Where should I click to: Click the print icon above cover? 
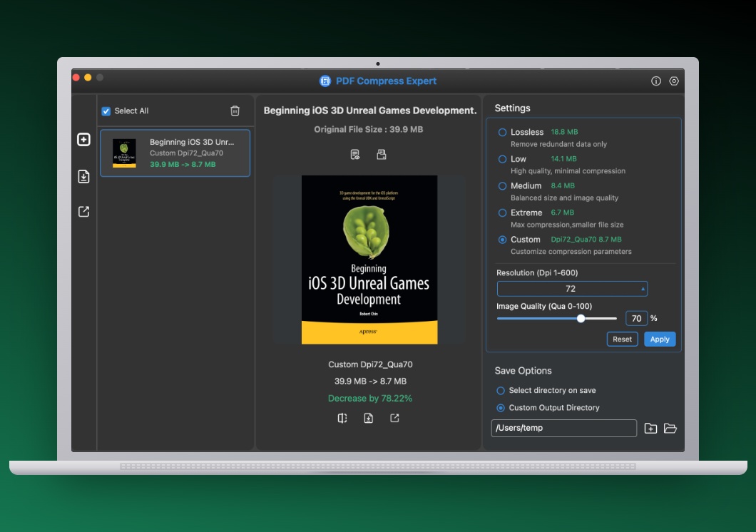click(382, 154)
